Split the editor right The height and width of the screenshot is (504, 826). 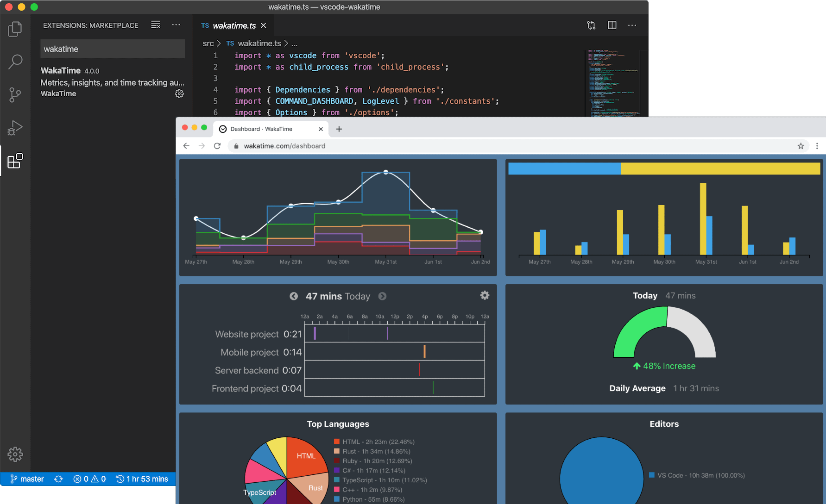pyautogui.click(x=612, y=25)
